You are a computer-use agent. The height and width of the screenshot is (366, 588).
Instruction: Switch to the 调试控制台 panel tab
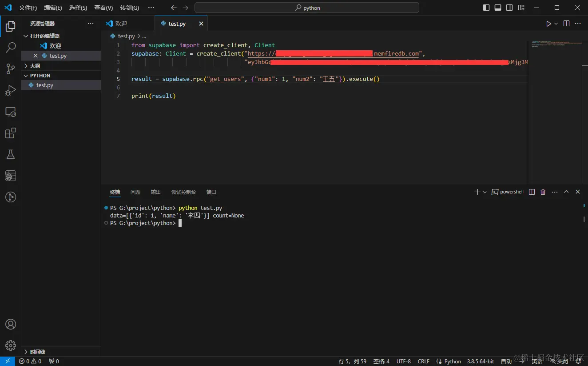pos(183,192)
